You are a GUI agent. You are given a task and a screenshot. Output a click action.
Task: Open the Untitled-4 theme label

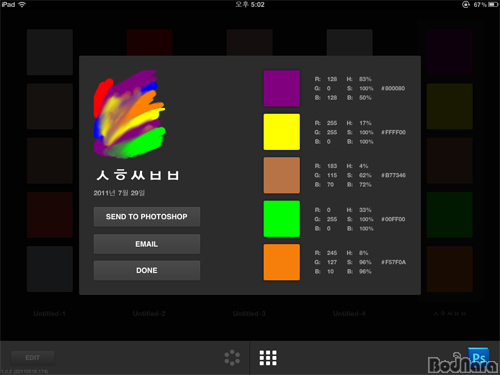coord(349,314)
